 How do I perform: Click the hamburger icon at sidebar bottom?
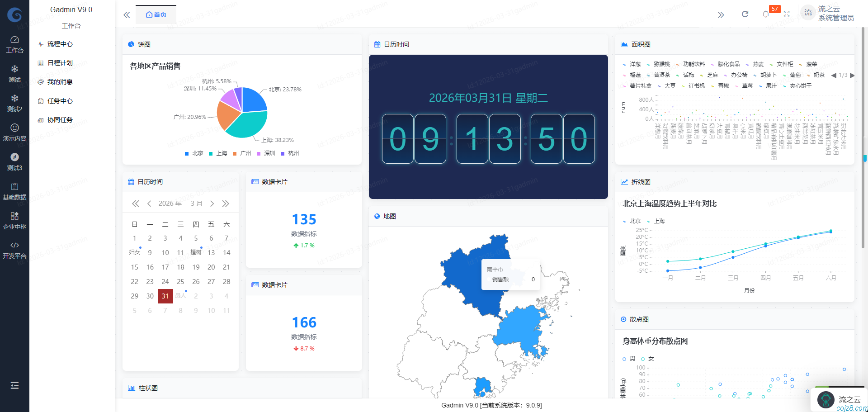15,385
